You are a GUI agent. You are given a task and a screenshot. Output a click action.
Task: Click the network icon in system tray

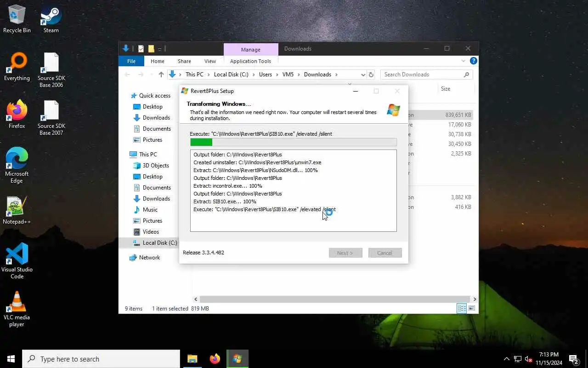[x=518, y=359]
